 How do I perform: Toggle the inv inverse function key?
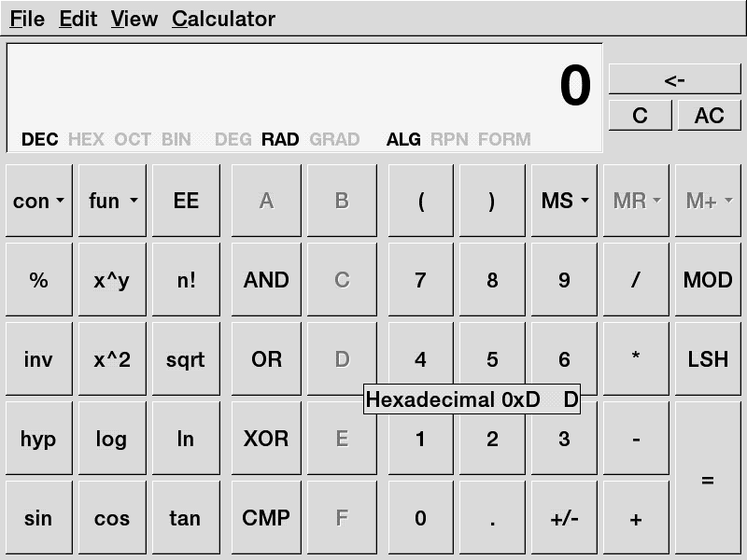(x=38, y=359)
